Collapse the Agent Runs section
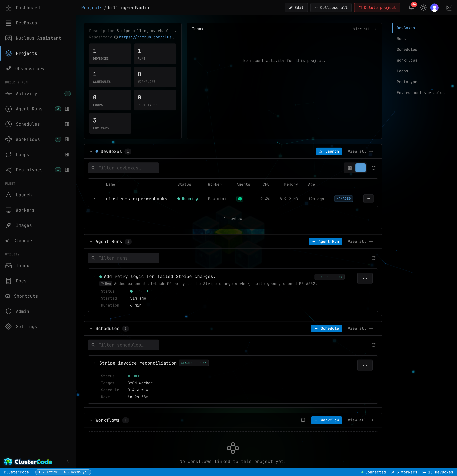 point(91,242)
